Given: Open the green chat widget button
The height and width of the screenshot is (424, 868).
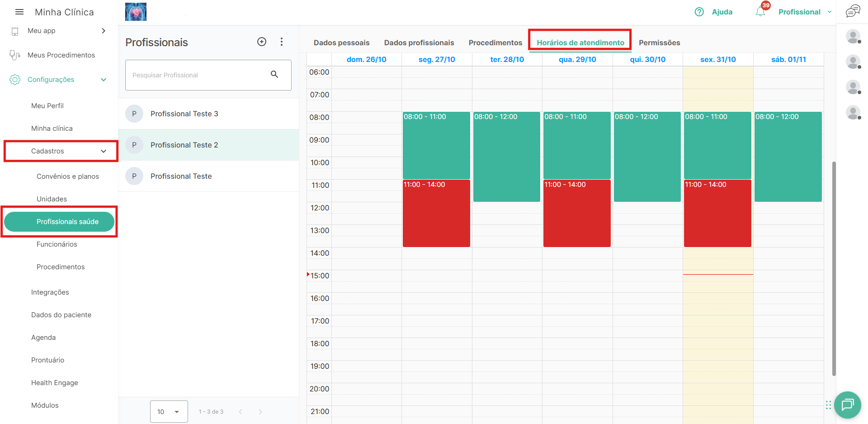Looking at the screenshot, I should (847, 405).
